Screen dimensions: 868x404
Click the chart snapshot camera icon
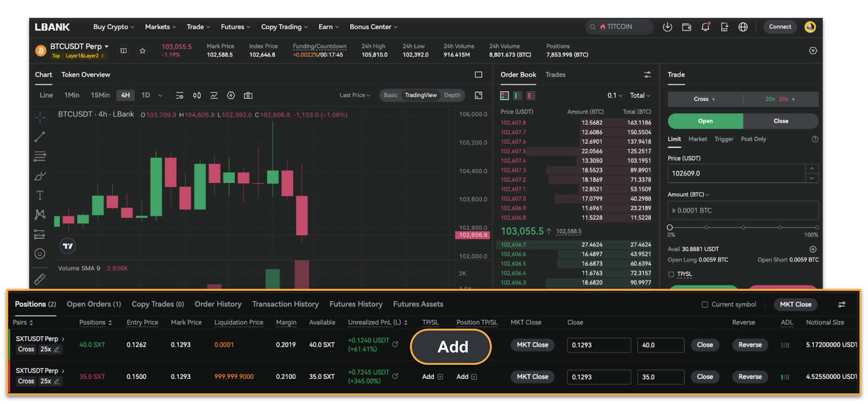click(x=248, y=96)
